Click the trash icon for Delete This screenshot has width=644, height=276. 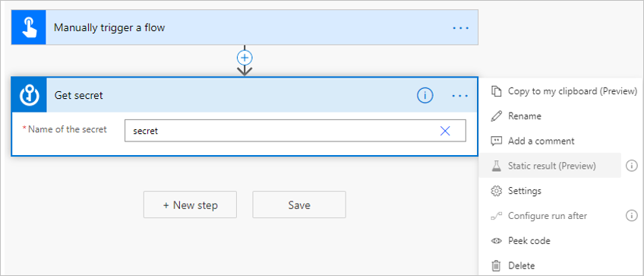[497, 265]
